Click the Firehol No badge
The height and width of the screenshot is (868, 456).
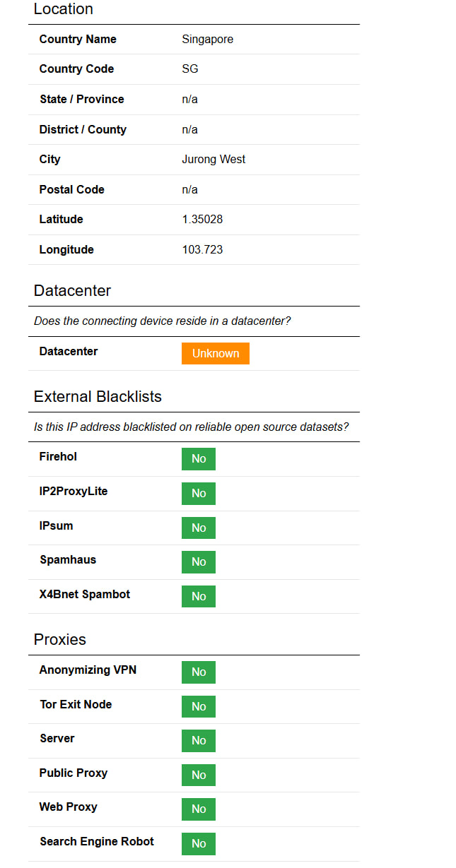pos(199,459)
